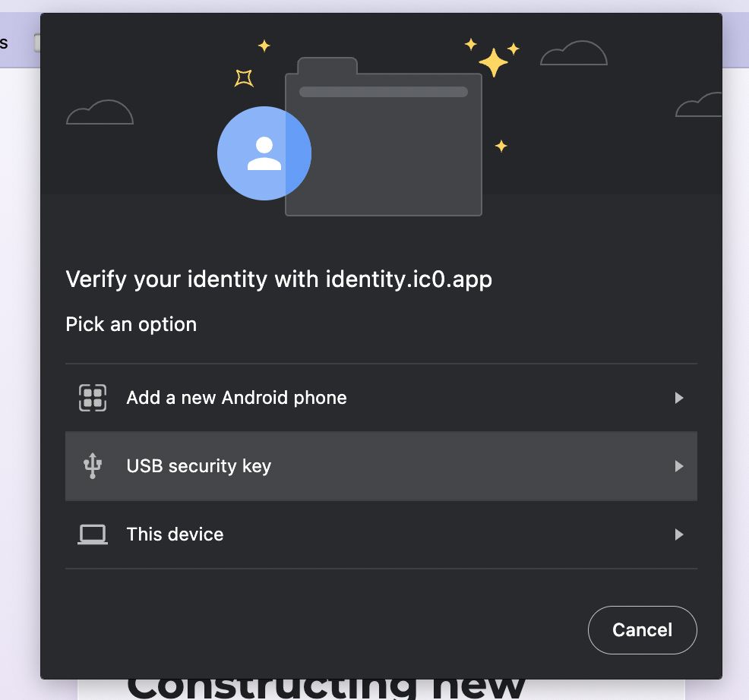Expand the USB security key arrow
Screen dimensions: 749x700
[679, 466]
